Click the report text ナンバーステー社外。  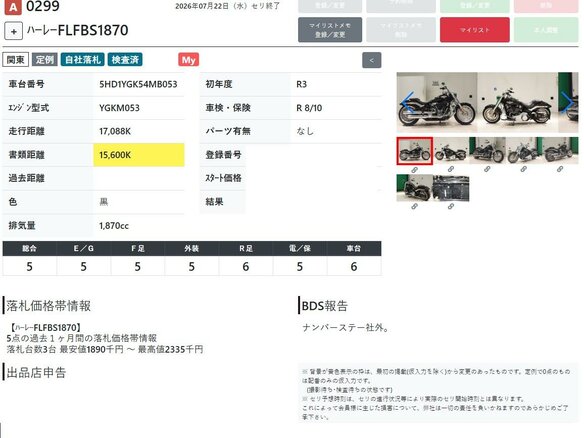(x=346, y=328)
